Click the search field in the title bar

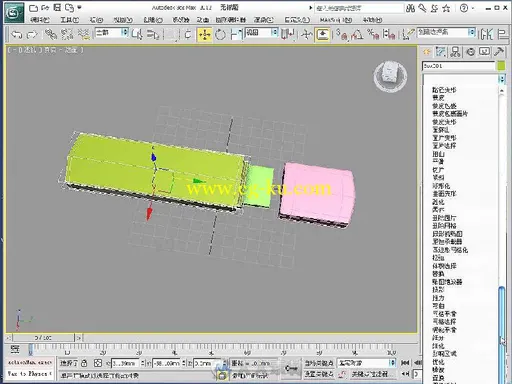pyautogui.click(x=359, y=8)
